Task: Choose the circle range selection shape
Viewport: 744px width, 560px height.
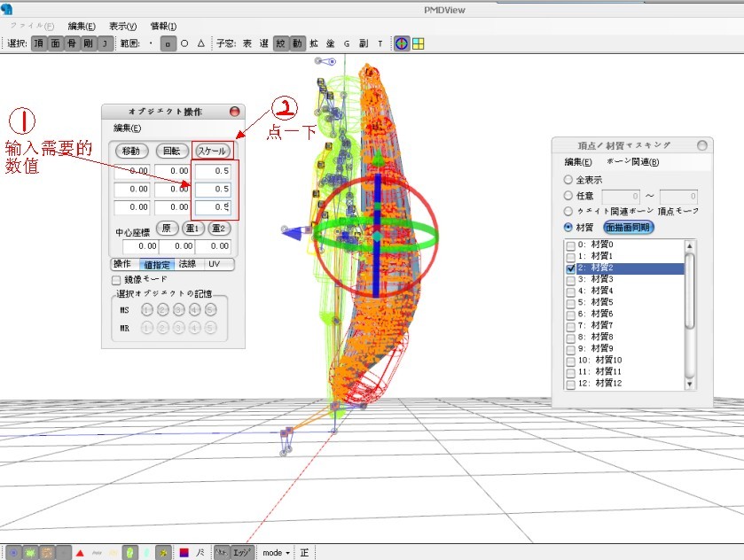Action: click(x=184, y=43)
